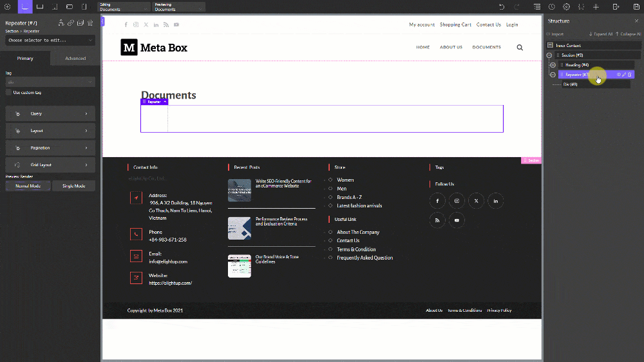Open the History clock icon
Screen dimensions: 644x362
(x=552, y=6)
